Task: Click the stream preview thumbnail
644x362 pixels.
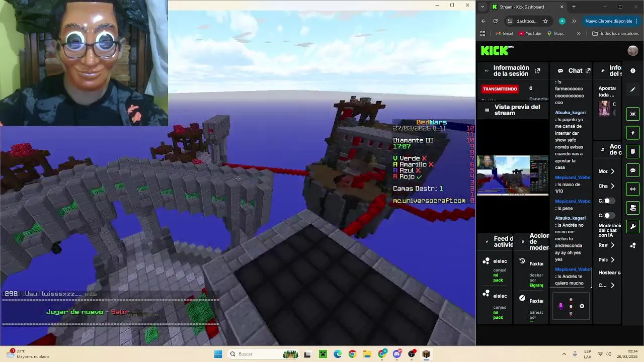Action: [x=513, y=175]
